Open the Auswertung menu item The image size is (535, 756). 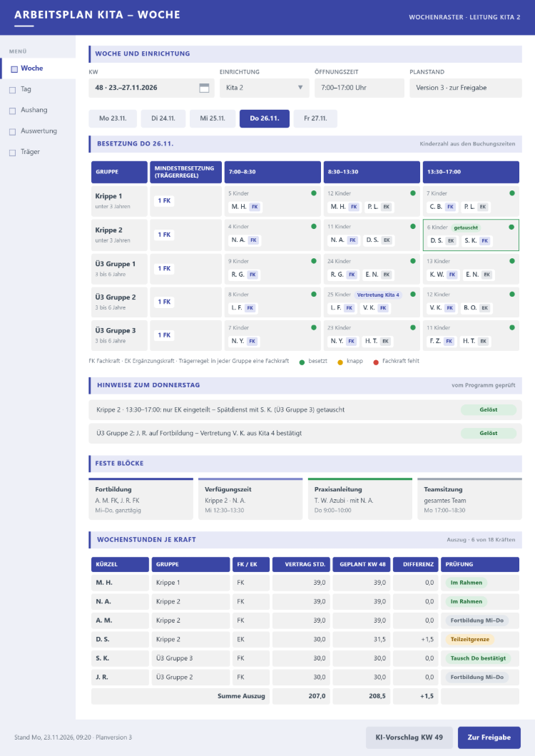pyautogui.click(x=38, y=131)
